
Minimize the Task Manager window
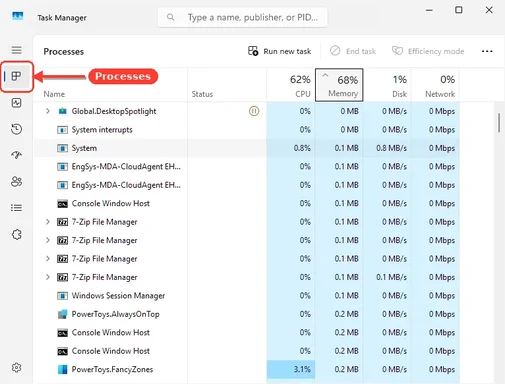[x=429, y=10]
